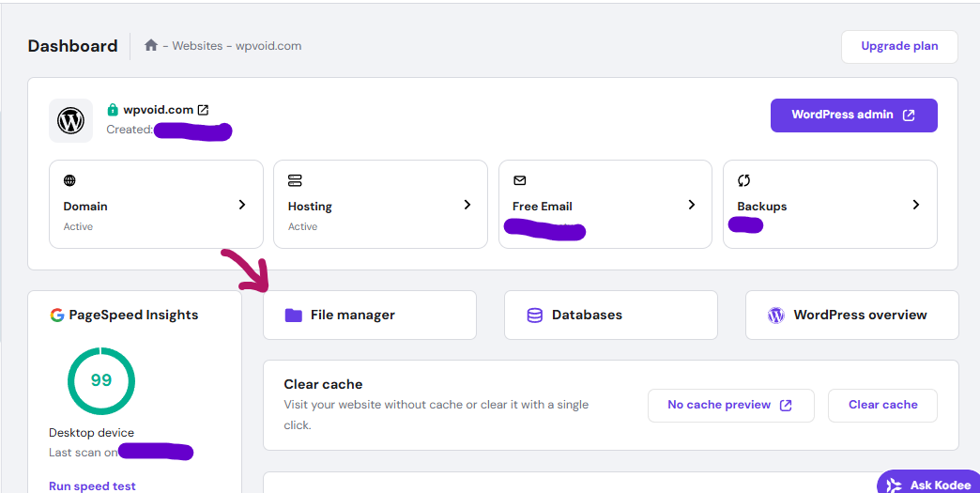Open Databases
This screenshot has height=493, width=980.
click(611, 315)
